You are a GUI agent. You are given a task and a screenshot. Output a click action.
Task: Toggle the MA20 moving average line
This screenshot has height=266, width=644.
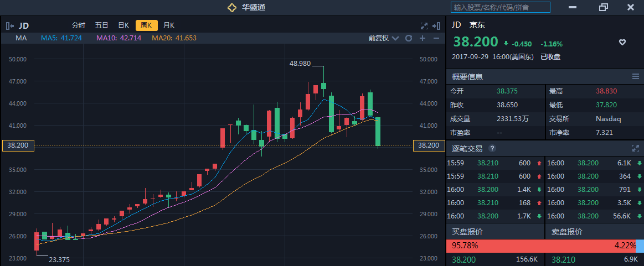(x=174, y=38)
